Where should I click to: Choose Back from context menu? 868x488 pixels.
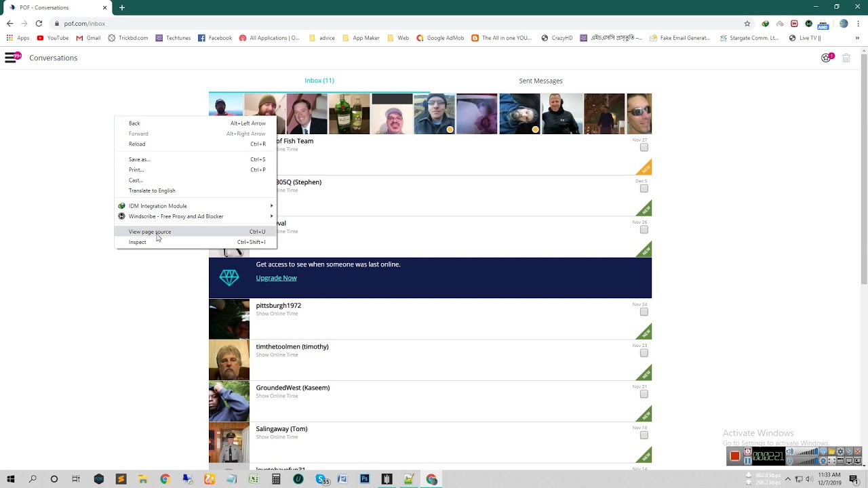[x=196, y=123]
